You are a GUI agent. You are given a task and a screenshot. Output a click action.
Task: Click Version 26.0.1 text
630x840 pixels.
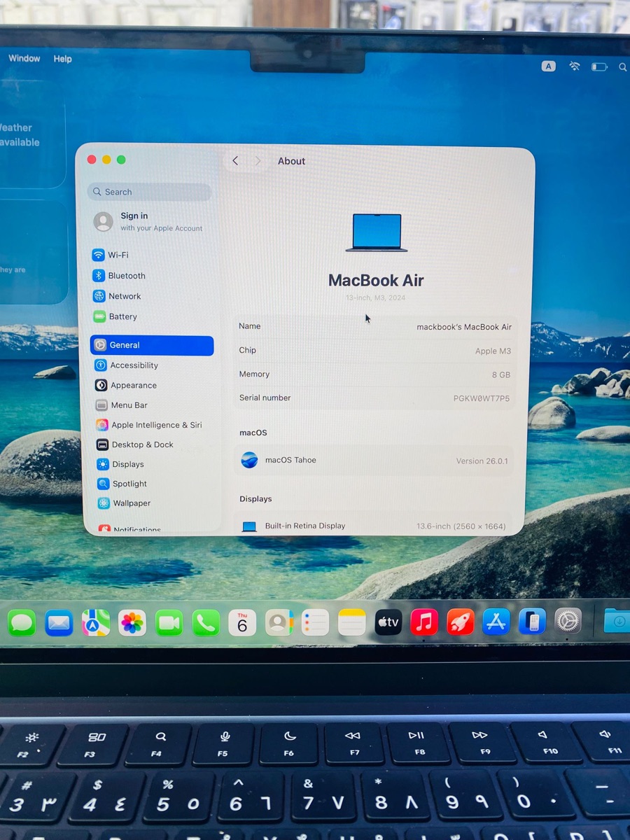coord(482,461)
